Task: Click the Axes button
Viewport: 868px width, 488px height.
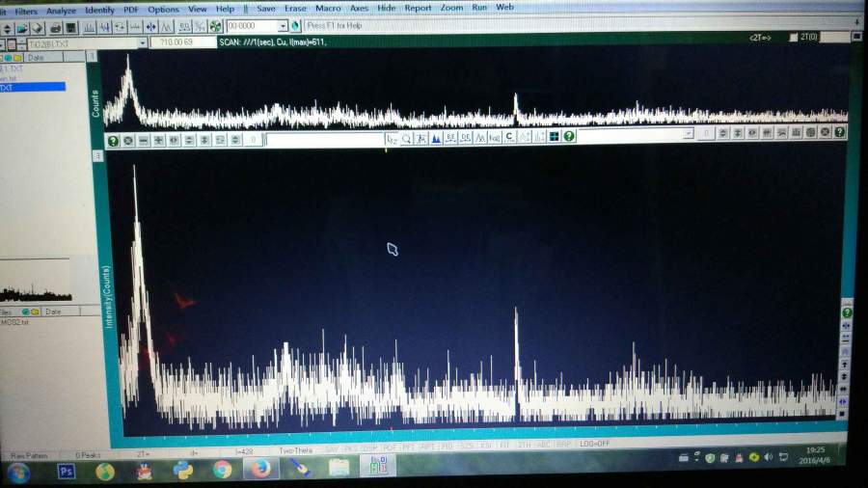Action: point(359,9)
